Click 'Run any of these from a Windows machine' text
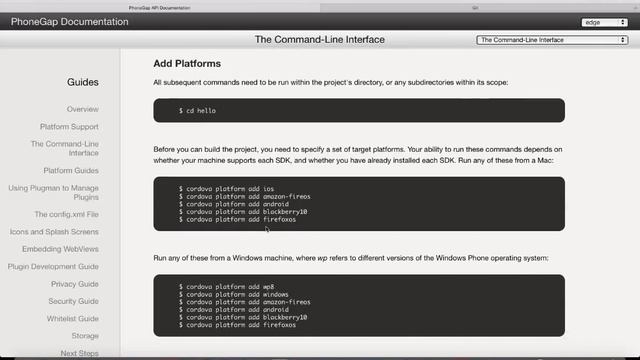 pos(351,258)
